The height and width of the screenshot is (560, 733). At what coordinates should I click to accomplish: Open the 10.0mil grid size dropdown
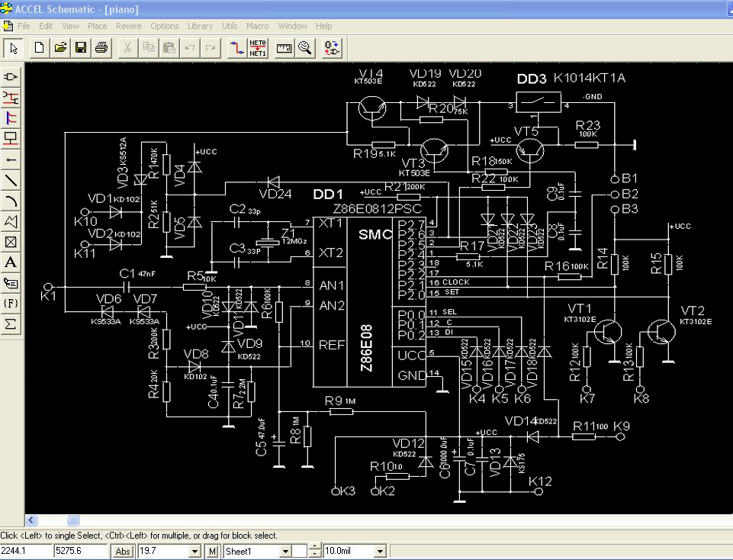[x=381, y=551]
